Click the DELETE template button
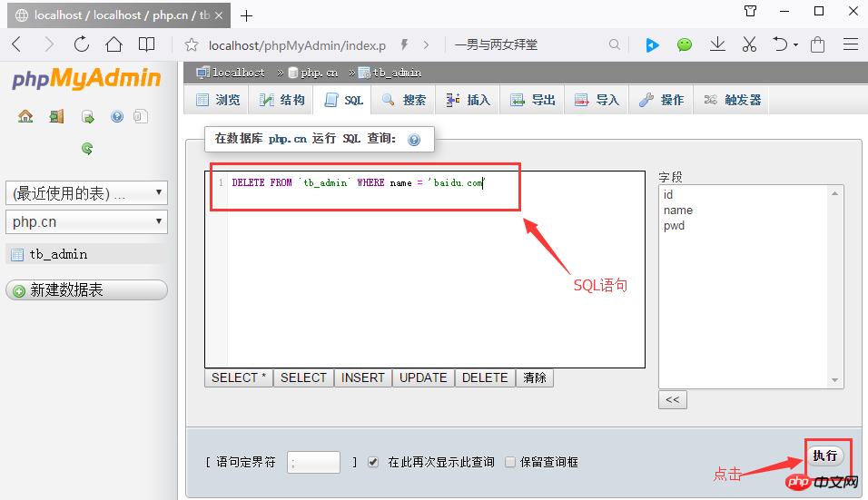The image size is (868, 500). tap(485, 377)
